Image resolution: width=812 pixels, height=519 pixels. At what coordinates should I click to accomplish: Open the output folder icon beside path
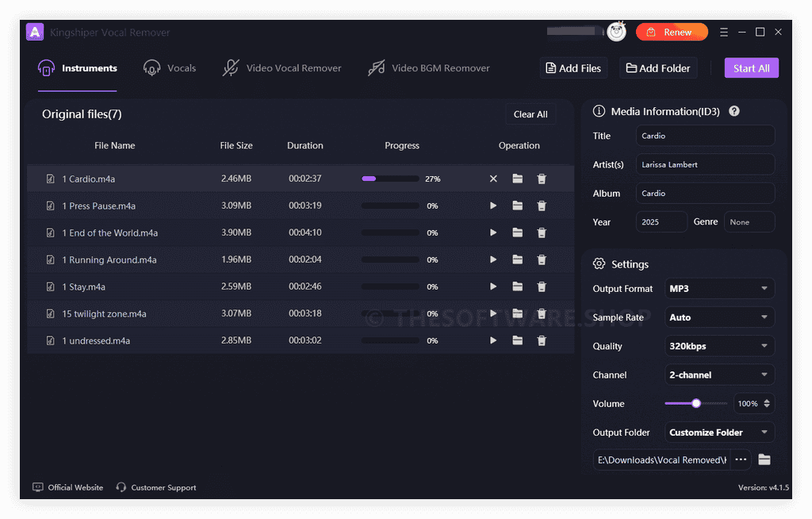click(x=764, y=459)
